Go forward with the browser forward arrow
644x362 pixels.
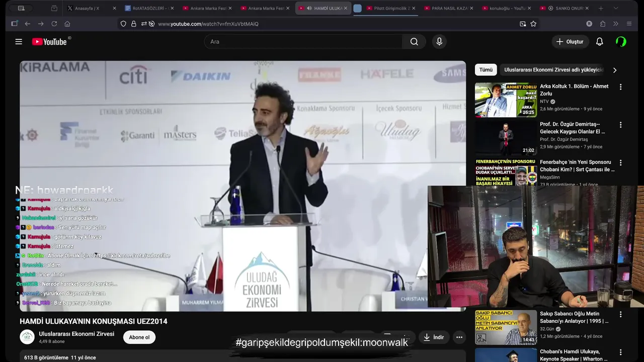click(x=41, y=24)
